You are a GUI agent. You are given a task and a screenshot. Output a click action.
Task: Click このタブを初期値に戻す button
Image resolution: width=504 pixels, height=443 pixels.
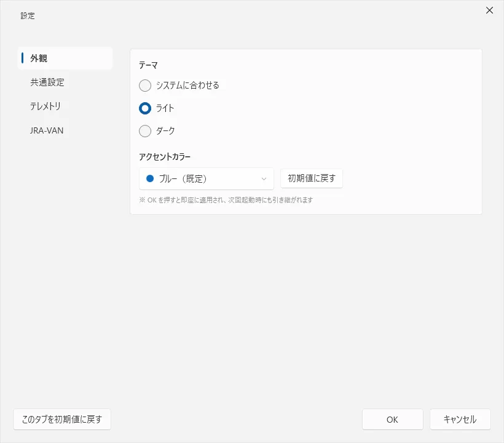62,419
